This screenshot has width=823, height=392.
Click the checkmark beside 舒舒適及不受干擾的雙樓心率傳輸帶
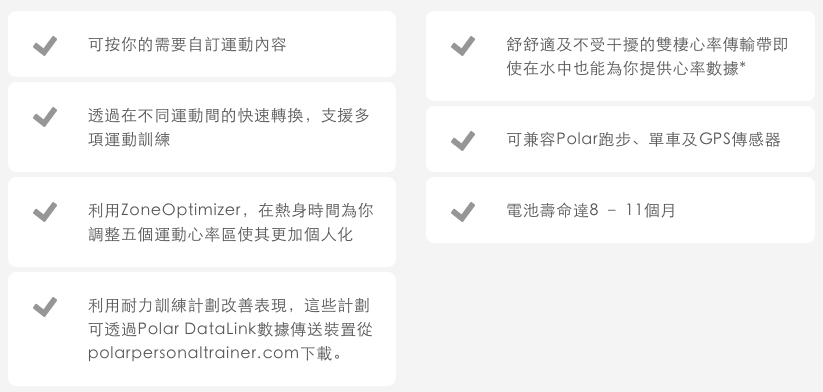tap(463, 46)
